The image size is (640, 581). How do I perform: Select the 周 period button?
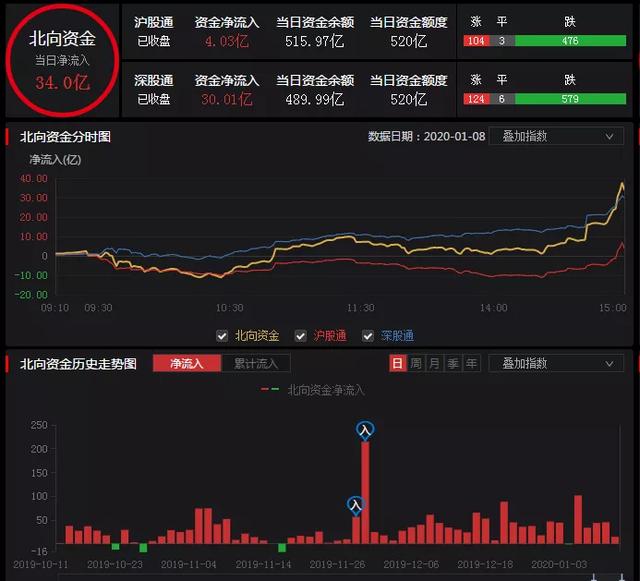(416, 363)
